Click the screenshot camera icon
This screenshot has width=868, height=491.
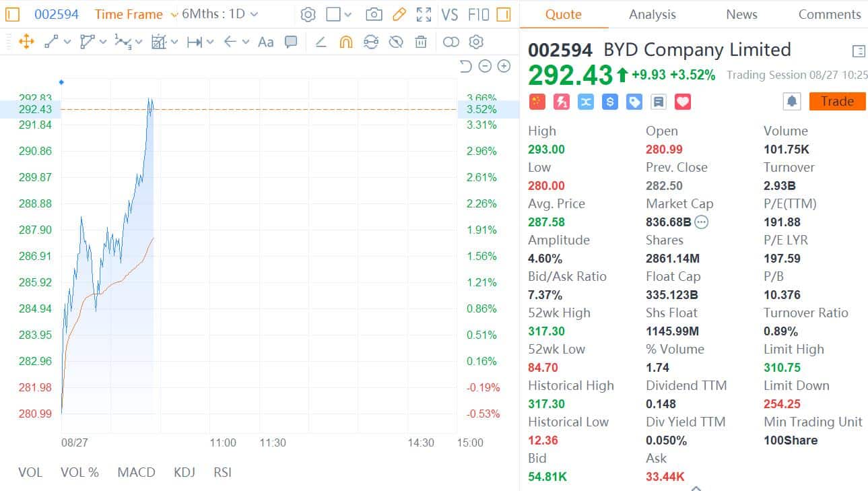tap(374, 14)
